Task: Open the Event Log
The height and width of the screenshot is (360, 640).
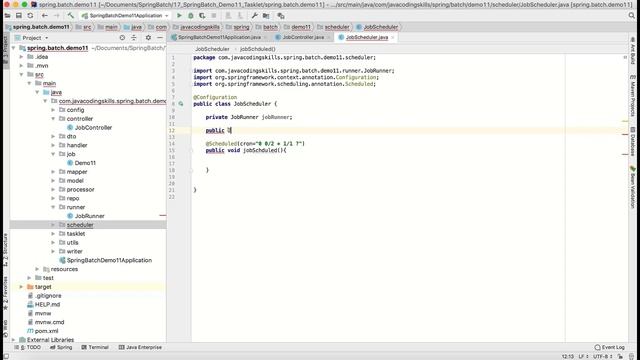Action: 610,347
